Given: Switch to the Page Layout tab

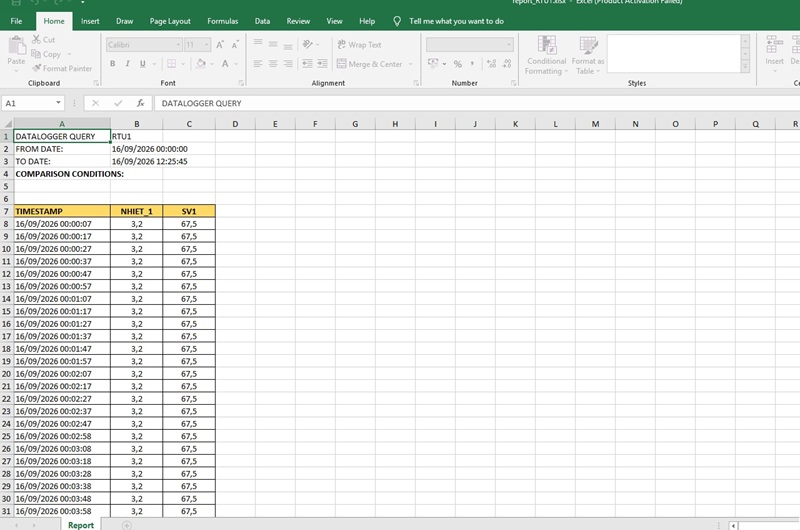Looking at the screenshot, I should click(170, 21).
